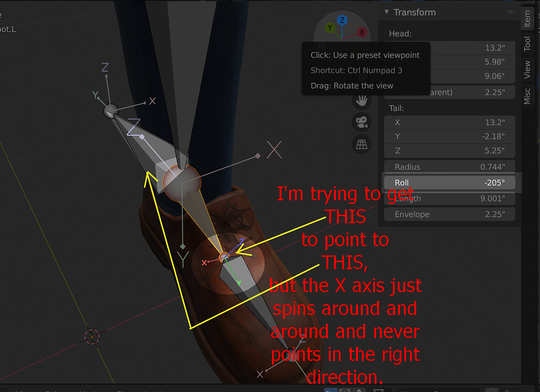Open the Item sidebar tab
Screen dimensions: 540x392
[527, 18]
